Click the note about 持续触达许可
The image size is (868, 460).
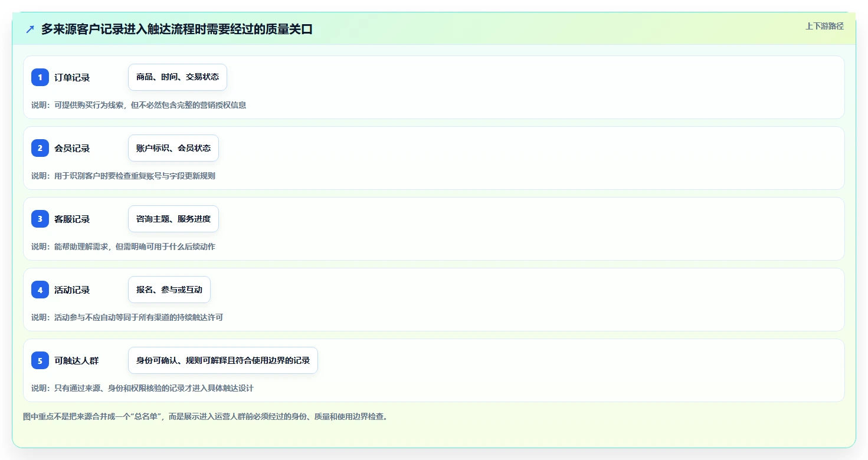pos(127,317)
